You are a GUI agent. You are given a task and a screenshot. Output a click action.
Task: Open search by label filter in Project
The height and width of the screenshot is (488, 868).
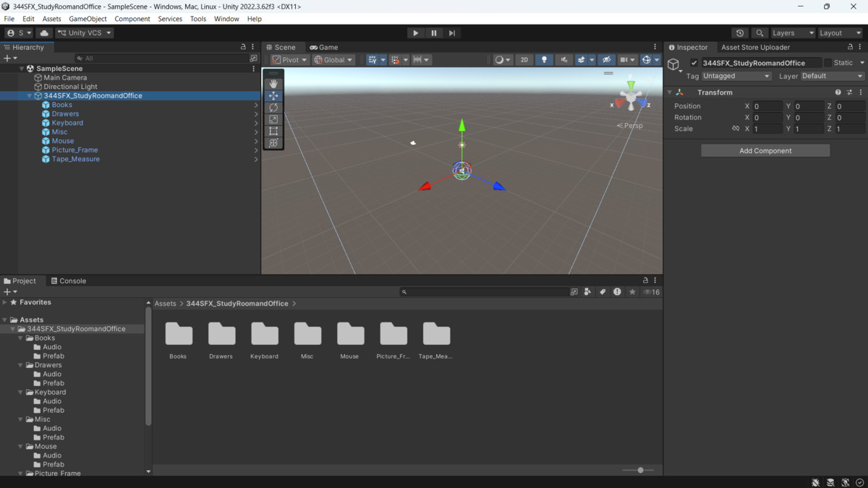click(603, 292)
